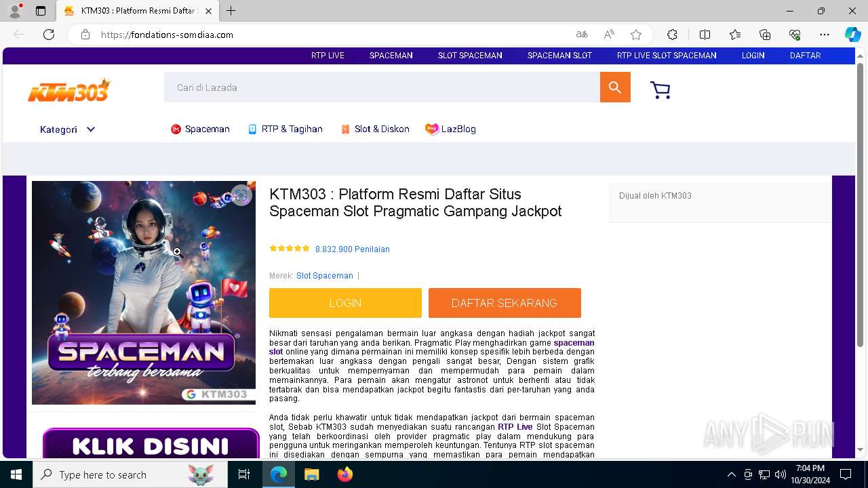Open SPACEMAN in top menu
The image size is (868, 488).
click(x=391, y=56)
